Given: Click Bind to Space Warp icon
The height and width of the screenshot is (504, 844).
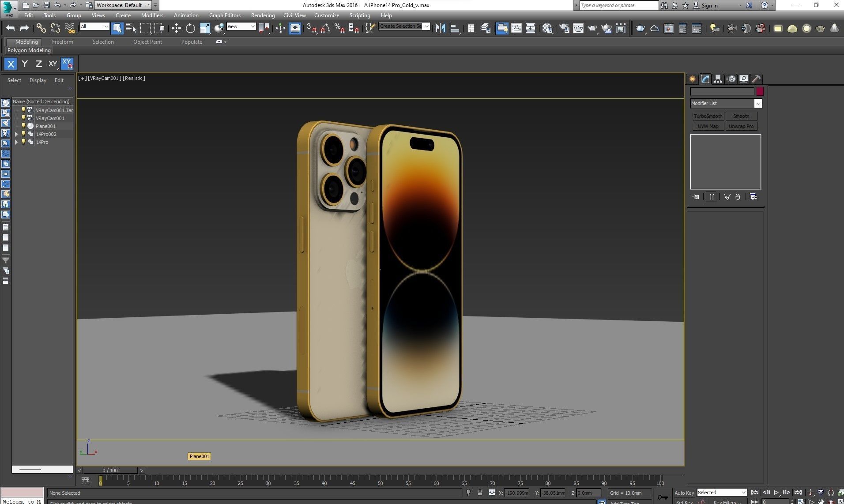Looking at the screenshot, I should 70,28.
